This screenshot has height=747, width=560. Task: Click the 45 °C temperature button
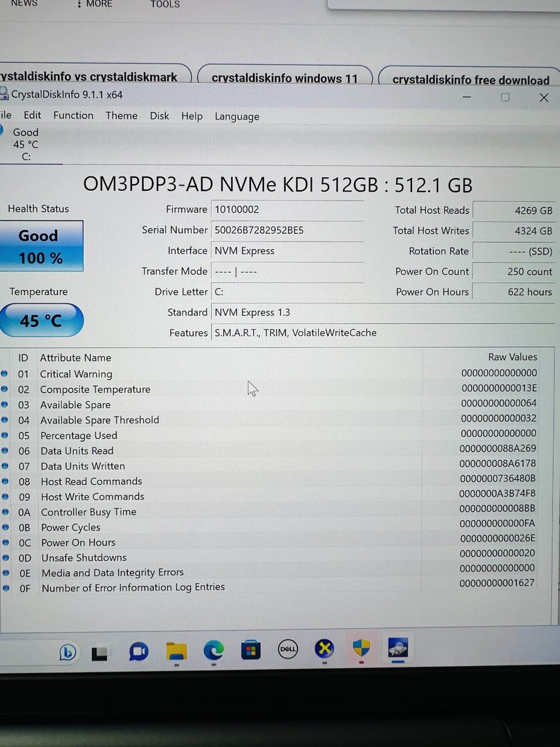coord(41,321)
